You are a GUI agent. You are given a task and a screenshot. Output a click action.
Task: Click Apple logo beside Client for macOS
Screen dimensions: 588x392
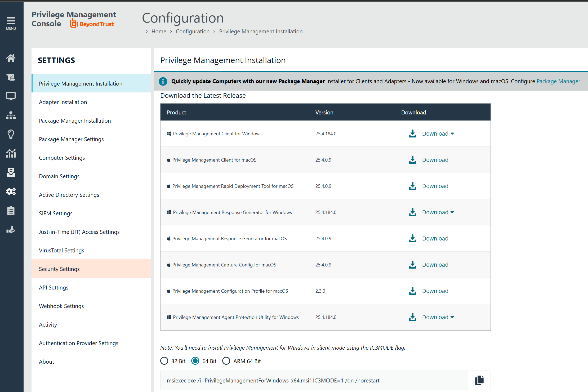pyautogui.click(x=168, y=160)
